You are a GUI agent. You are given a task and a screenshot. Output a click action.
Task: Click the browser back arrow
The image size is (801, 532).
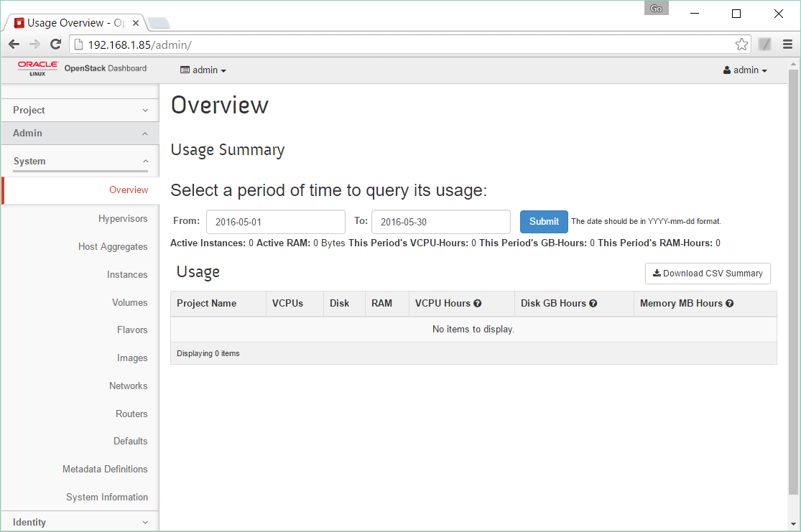click(14, 44)
